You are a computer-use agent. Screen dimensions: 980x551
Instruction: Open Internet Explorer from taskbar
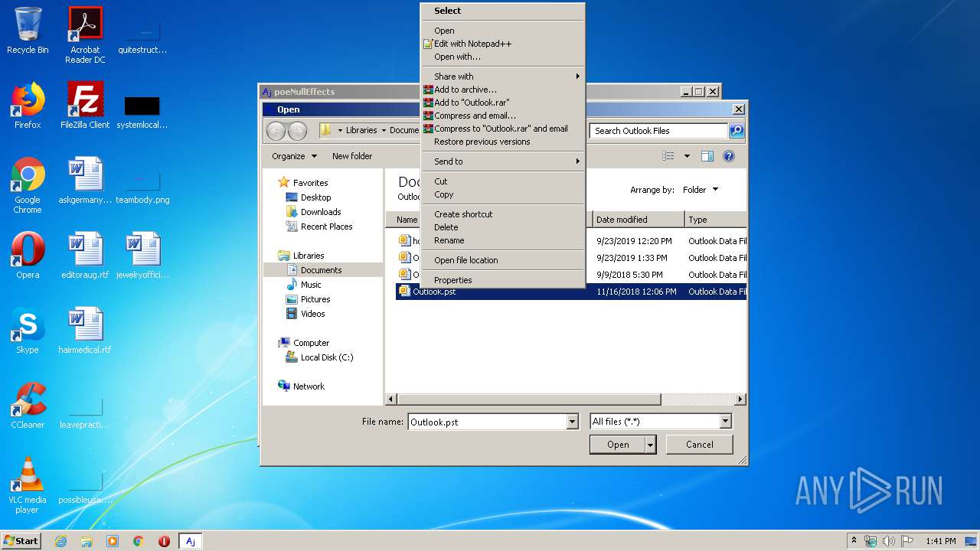click(60, 541)
